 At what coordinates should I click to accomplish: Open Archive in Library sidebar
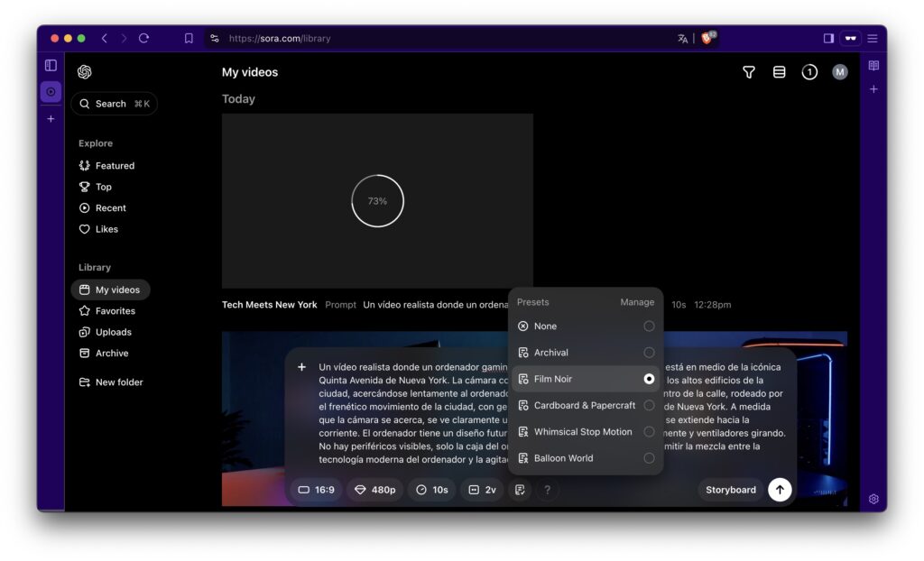(x=104, y=354)
